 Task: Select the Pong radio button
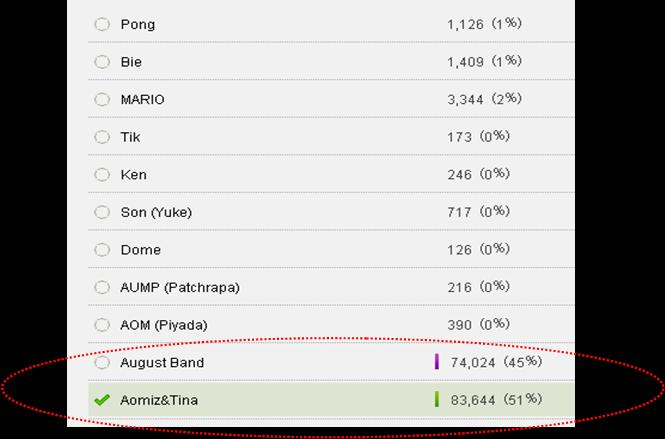click(102, 24)
